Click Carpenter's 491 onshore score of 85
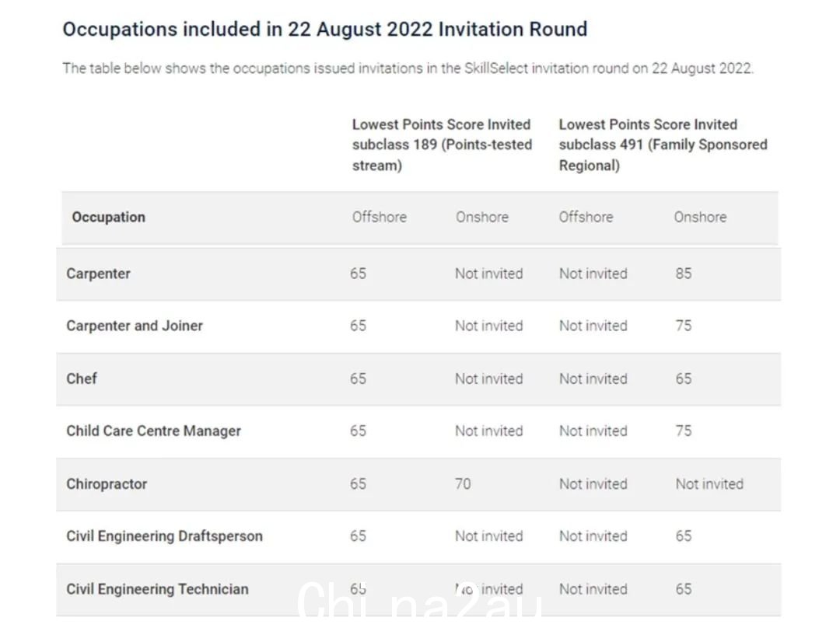The image size is (840, 628). click(x=684, y=274)
